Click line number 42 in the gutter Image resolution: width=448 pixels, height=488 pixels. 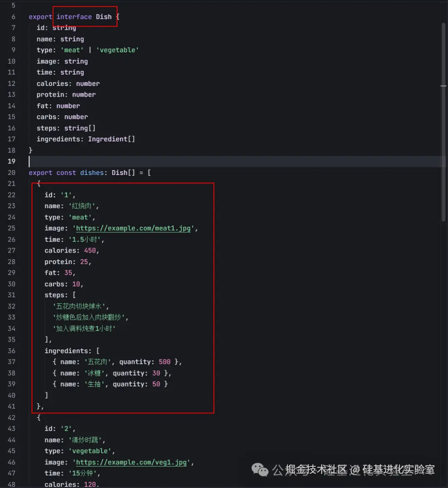tap(11, 418)
